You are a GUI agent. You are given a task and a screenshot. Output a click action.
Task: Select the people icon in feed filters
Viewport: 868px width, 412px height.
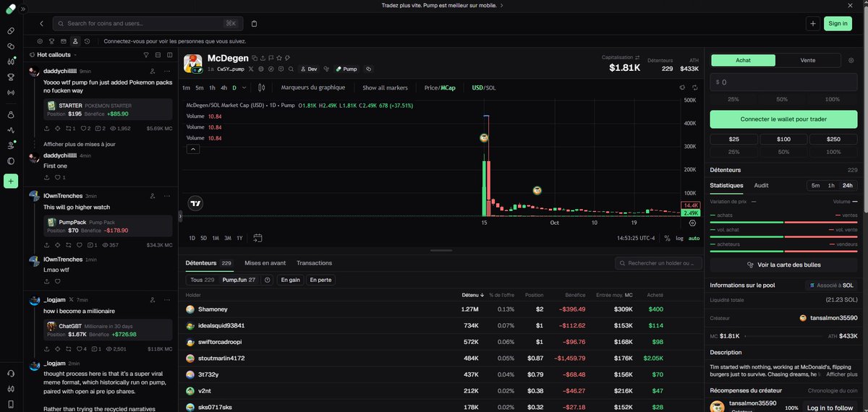[75, 41]
